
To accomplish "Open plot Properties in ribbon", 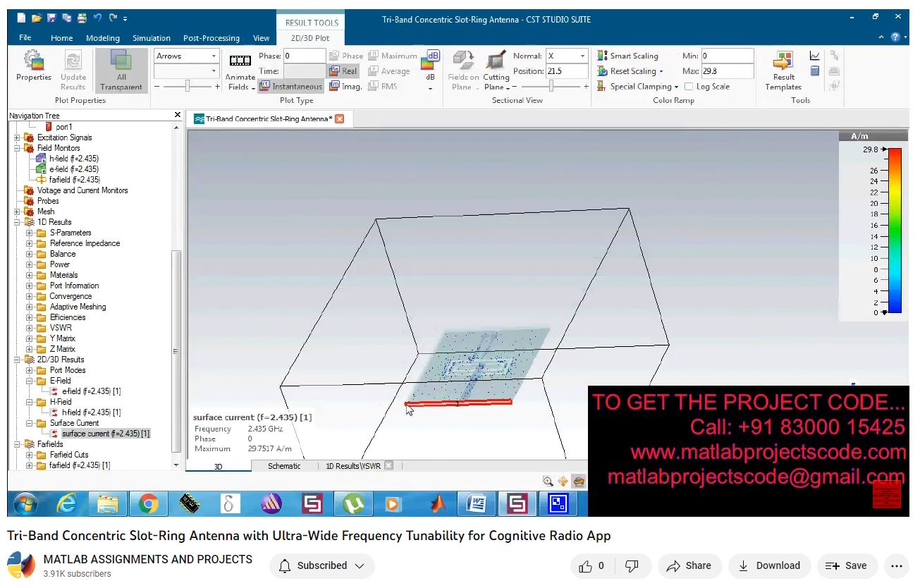I will [x=33, y=66].
